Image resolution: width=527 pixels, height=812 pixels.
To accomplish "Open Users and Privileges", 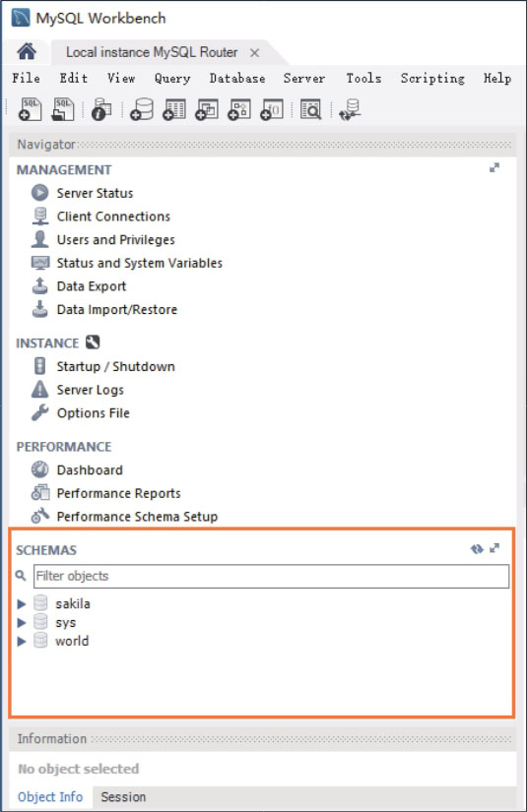I will click(115, 240).
